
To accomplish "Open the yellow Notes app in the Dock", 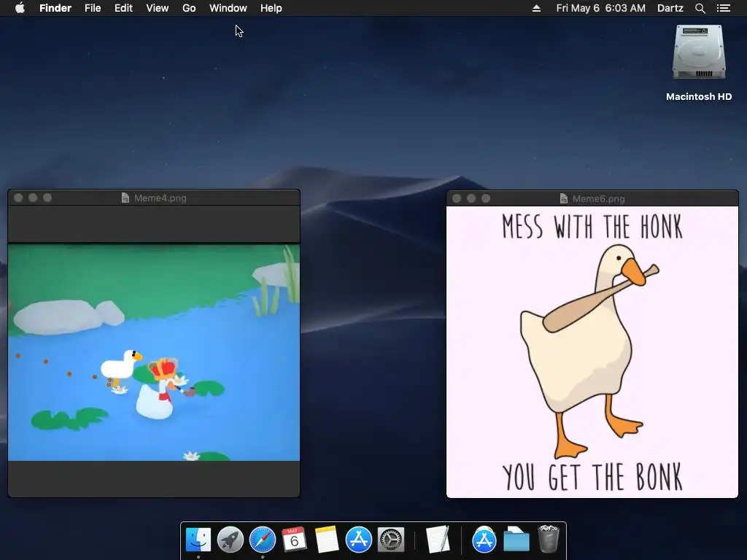I will pyautogui.click(x=326, y=540).
